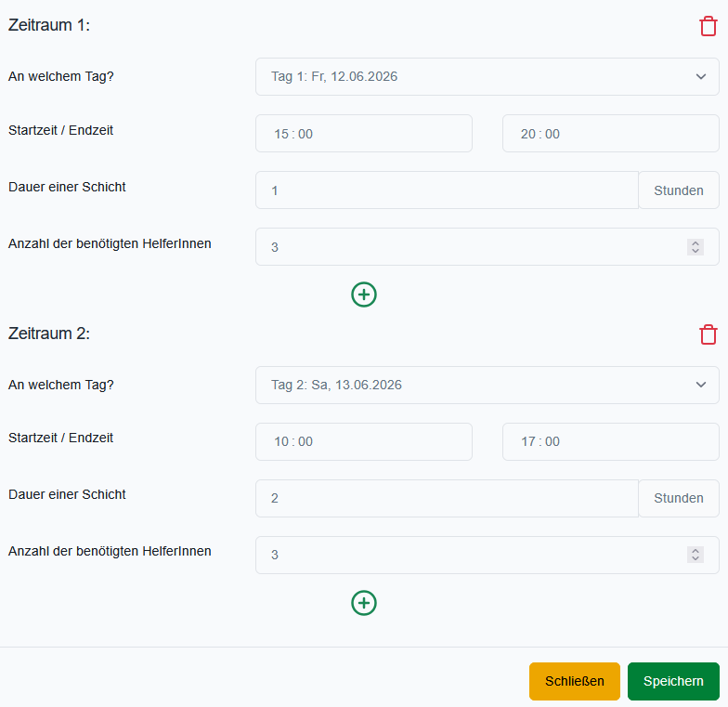Focus the shift duration field in Zeitraum 2
The height and width of the screenshot is (707, 728).
coord(446,498)
